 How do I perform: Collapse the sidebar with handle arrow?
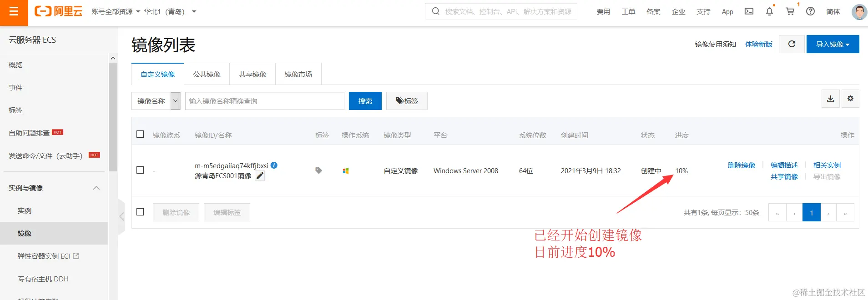click(x=121, y=216)
